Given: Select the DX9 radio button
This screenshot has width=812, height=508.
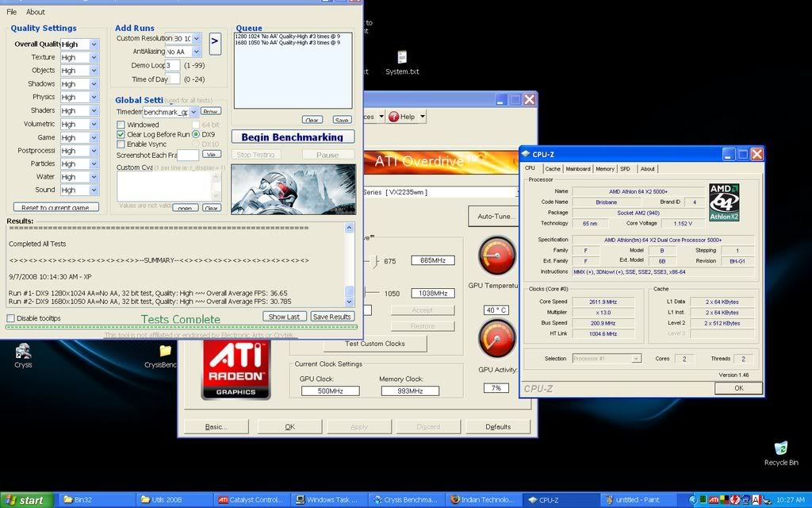Looking at the screenshot, I should tap(196, 134).
